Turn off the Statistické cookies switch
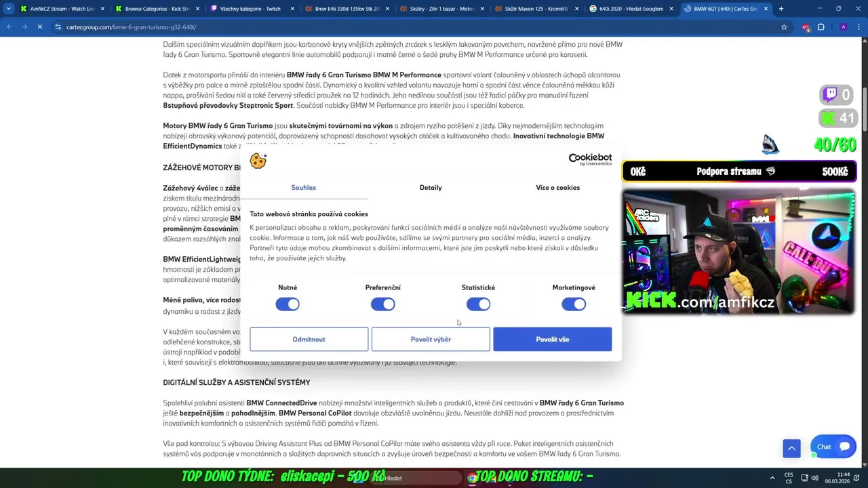868x488 pixels. (x=478, y=304)
